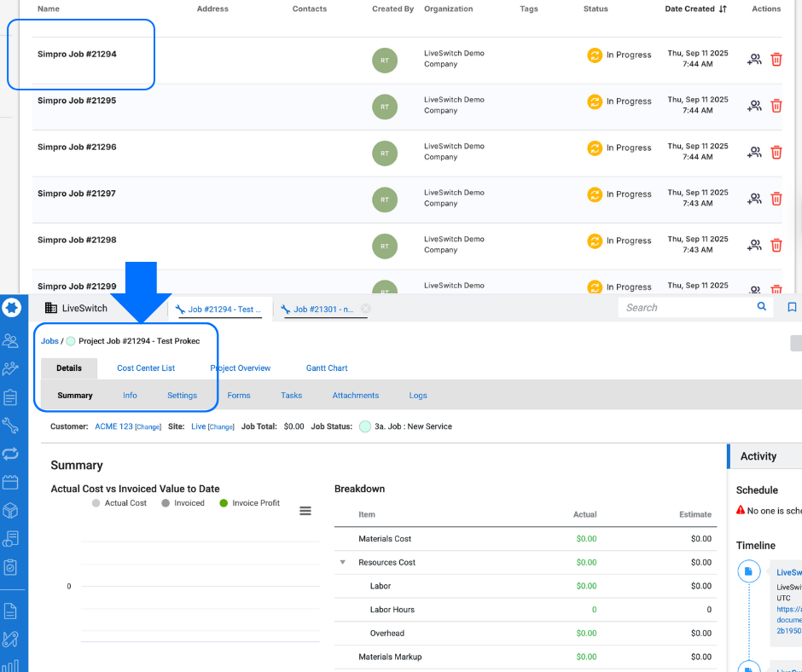Toggle the Actual Cost legend series
Image resolution: width=802 pixels, height=672 pixels.
[119, 503]
